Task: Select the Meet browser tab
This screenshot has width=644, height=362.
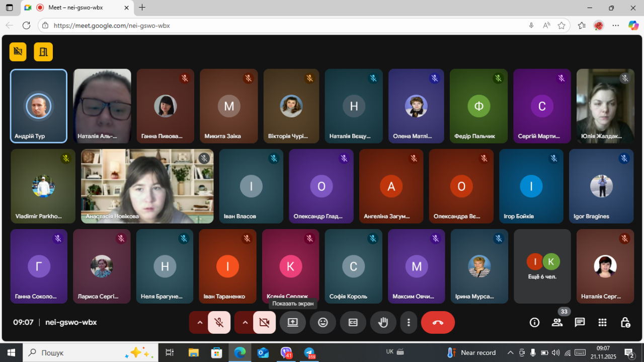Action: pos(75,8)
